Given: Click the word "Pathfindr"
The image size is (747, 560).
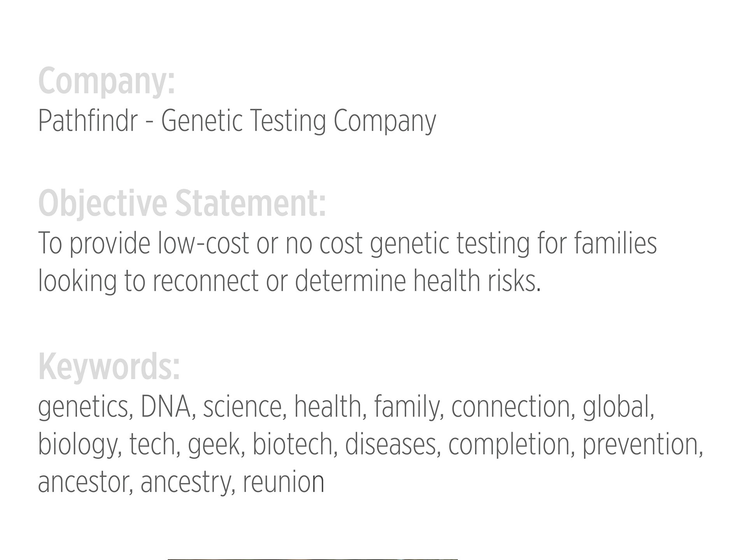Looking at the screenshot, I should [x=88, y=121].
